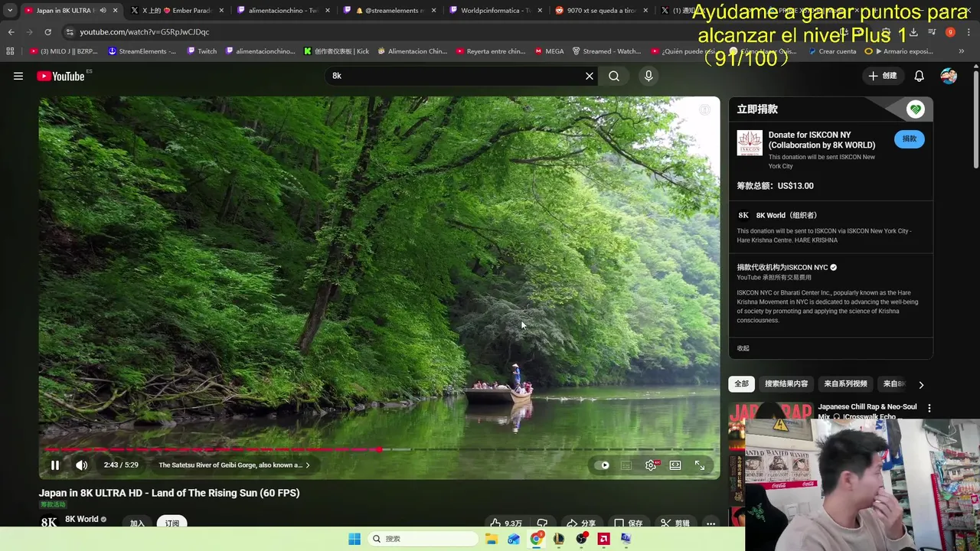Open the 8K World channel name
Image resolution: width=980 pixels, height=551 pixels.
[x=82, y=519]
